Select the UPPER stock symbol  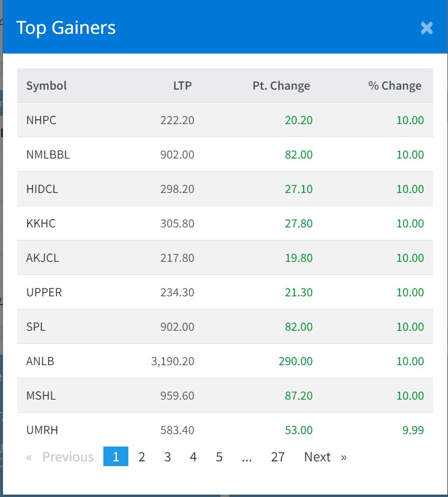click(44, 292)
